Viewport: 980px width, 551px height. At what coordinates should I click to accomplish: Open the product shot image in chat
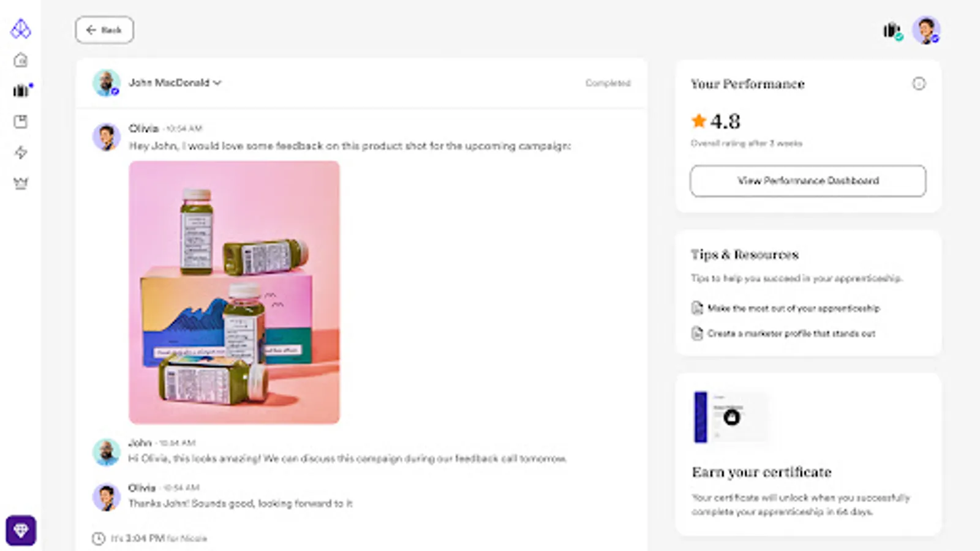coord(234,292)
